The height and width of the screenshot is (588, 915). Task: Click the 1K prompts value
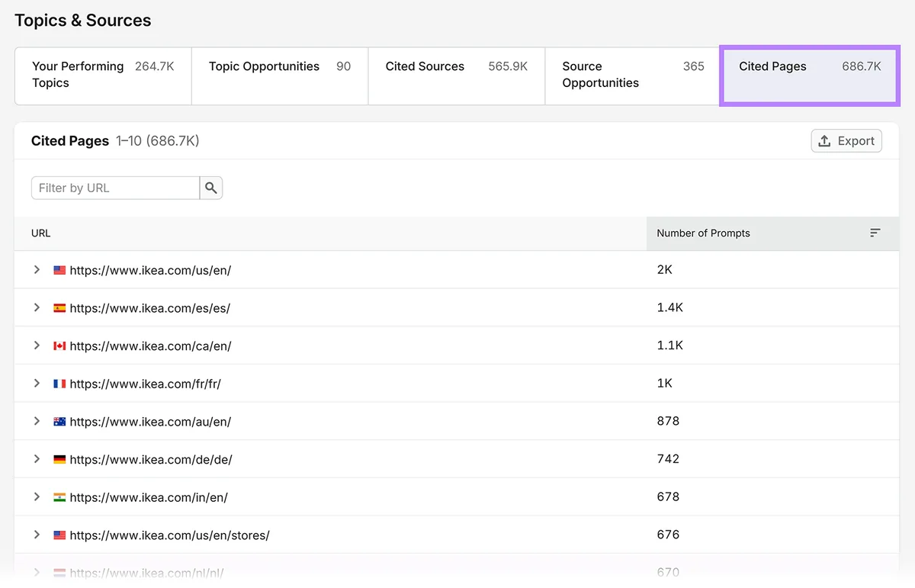(x=665, y=383)
